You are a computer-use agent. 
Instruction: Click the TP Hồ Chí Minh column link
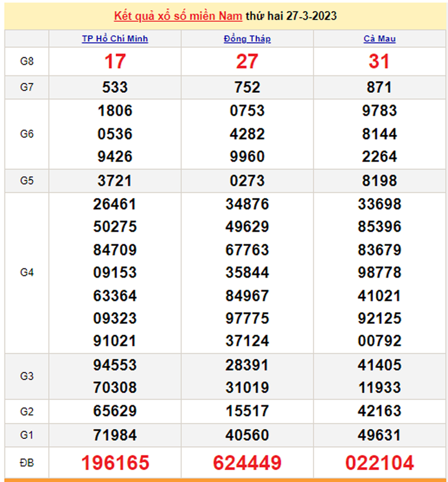pos(115,39)
